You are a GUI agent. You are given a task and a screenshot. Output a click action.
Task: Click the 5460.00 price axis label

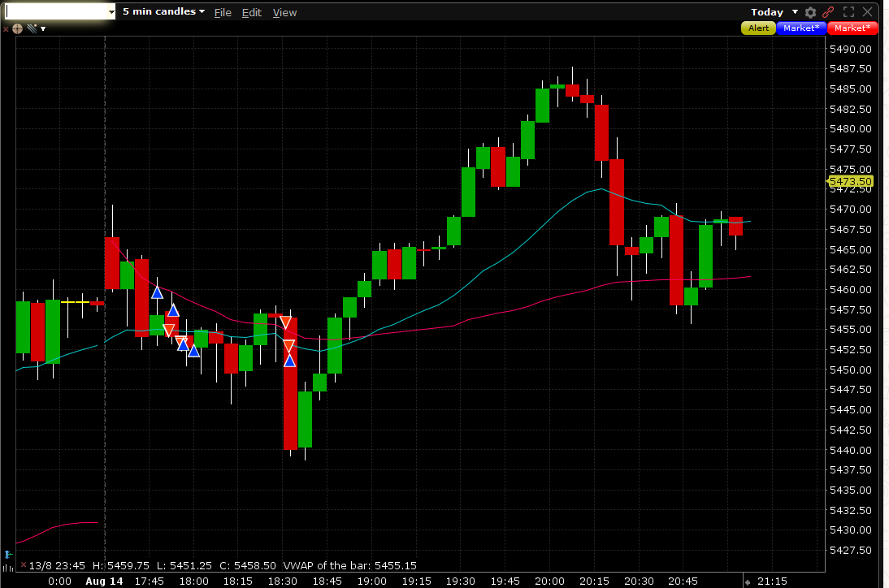(851, 289)
